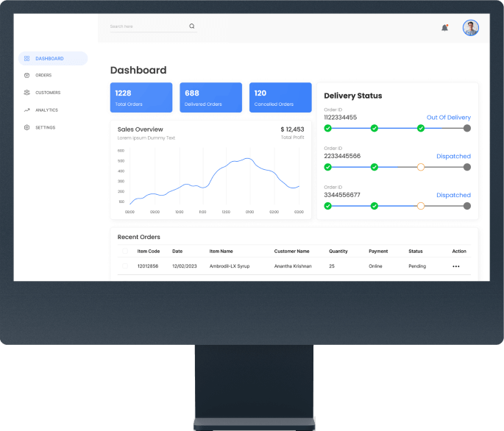Select the 120 Cancelled Orders card
Screen dimensions: 504x431
pyautogui.click(x=280, y=97)
